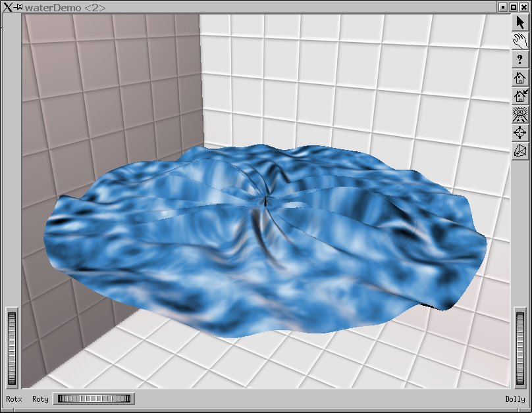This screenshot has width=532, height=413.
Task: Minimize the waterDemo window
Action: tap(503, 7)
